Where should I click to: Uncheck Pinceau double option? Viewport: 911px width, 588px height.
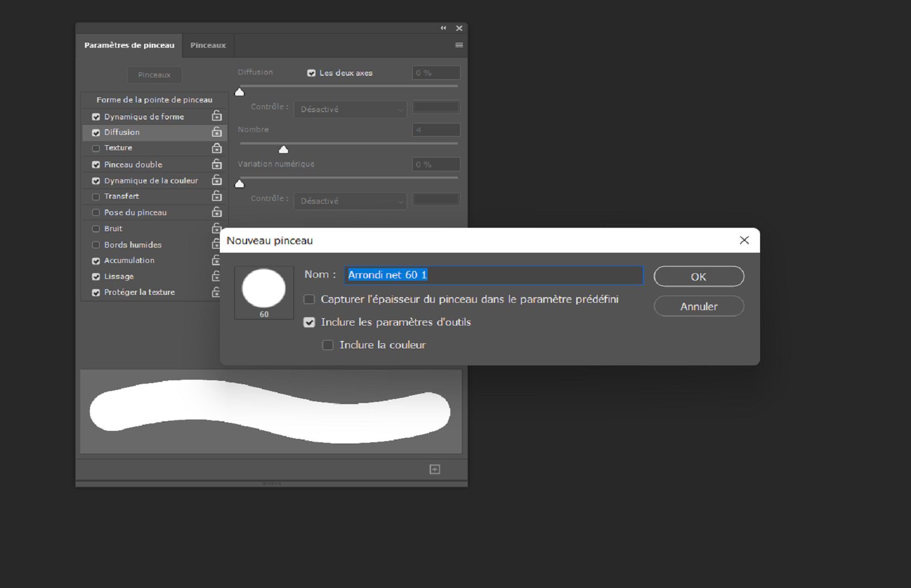click(96, 165)
